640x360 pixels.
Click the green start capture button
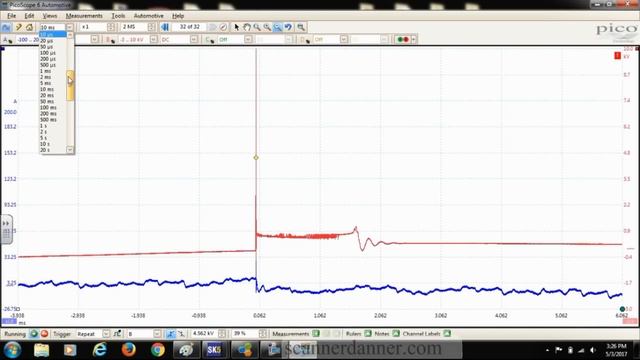(x=34, y=334)
